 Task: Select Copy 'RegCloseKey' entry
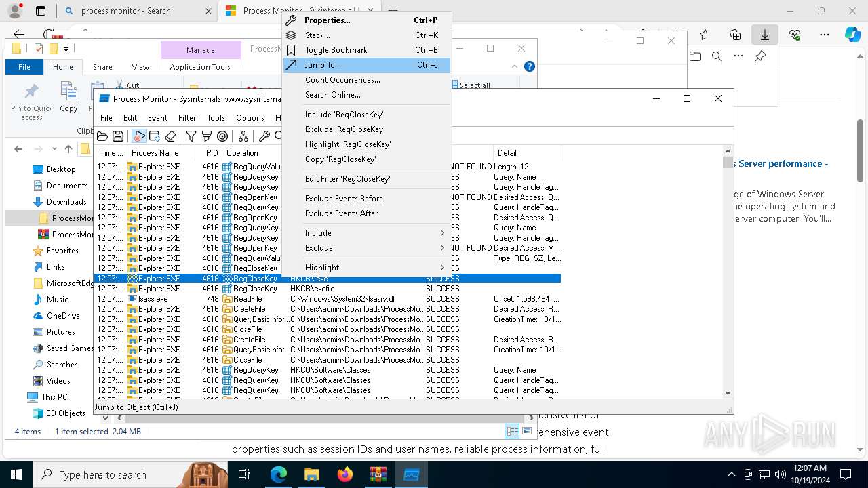[367, 159]
